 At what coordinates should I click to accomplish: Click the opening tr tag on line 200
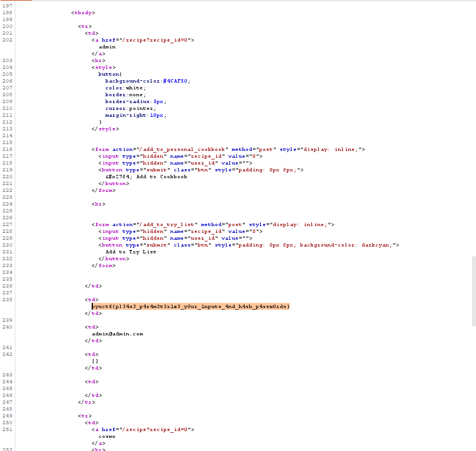click(85, 26)
